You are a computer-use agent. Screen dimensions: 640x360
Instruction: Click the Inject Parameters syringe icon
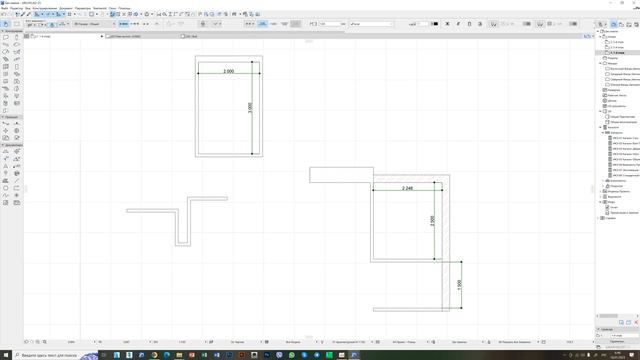coord(29,14)
